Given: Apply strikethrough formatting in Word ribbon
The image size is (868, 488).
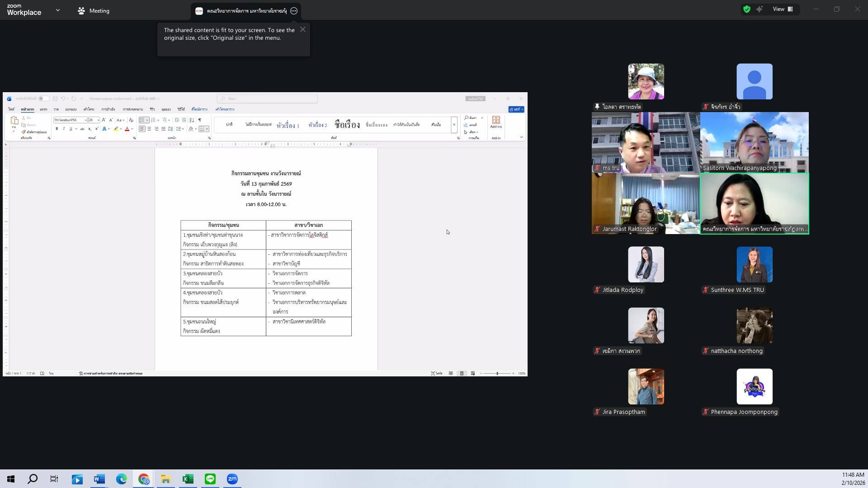Looking at the screenshot, I should pyautogui.click(x=82, y=129).
